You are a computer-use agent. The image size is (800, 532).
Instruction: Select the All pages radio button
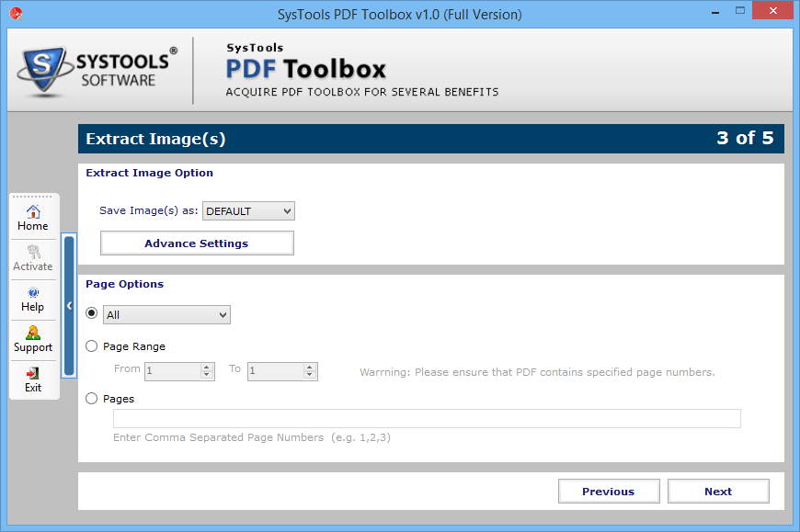point(91,313)
